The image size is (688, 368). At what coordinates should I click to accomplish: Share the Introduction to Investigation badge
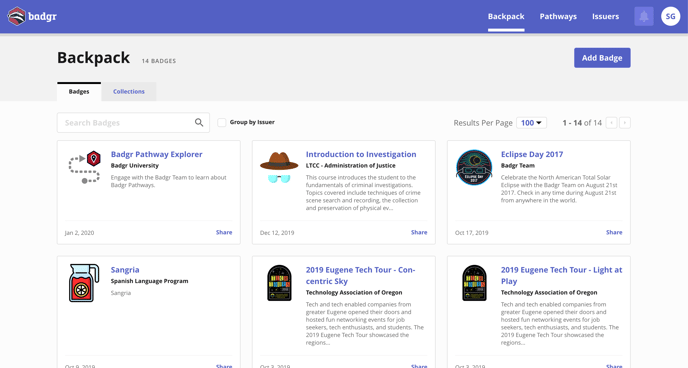click(419, 232)
